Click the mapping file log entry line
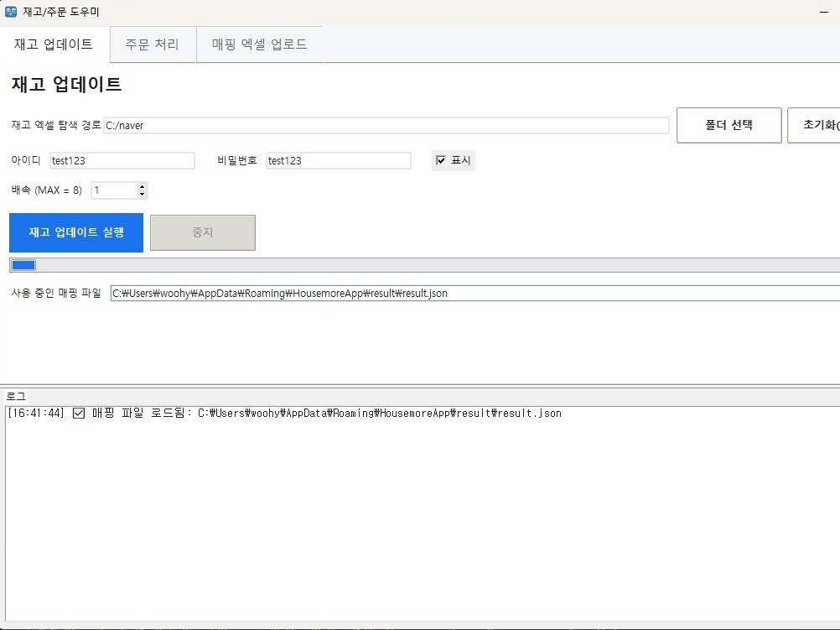This screenshot has height=630, width=840. [x=285, y=413]
